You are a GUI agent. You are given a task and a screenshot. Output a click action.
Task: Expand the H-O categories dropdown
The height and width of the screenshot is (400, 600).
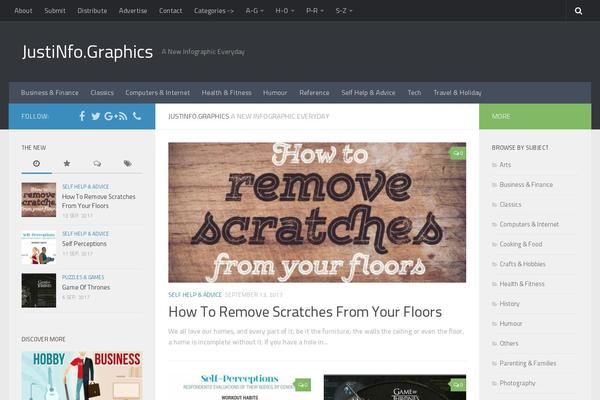click(285, 11)
